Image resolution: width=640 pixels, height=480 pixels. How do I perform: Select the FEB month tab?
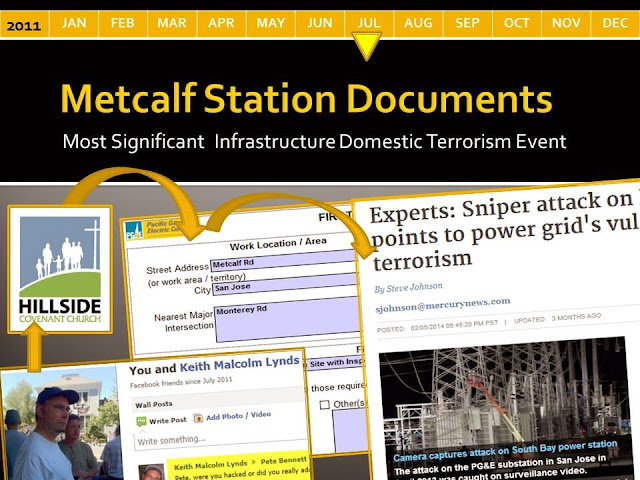click(123, 23)
